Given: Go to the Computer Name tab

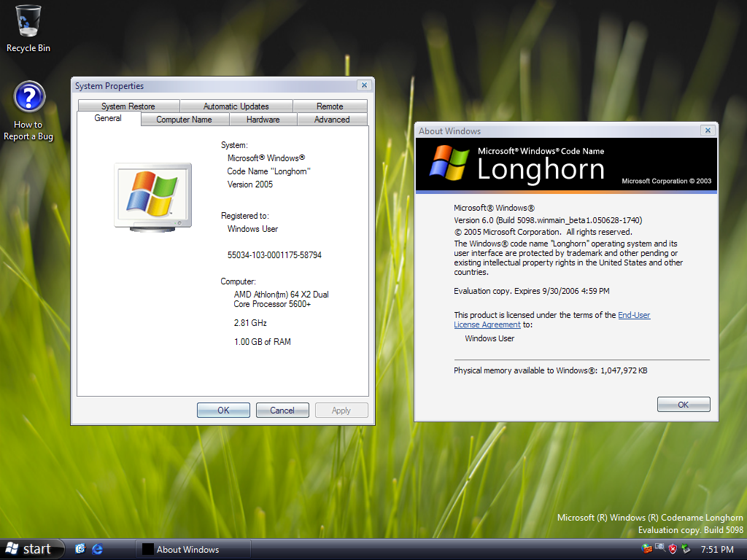Looking at the screenshot, I should click(x=184, y=120).
